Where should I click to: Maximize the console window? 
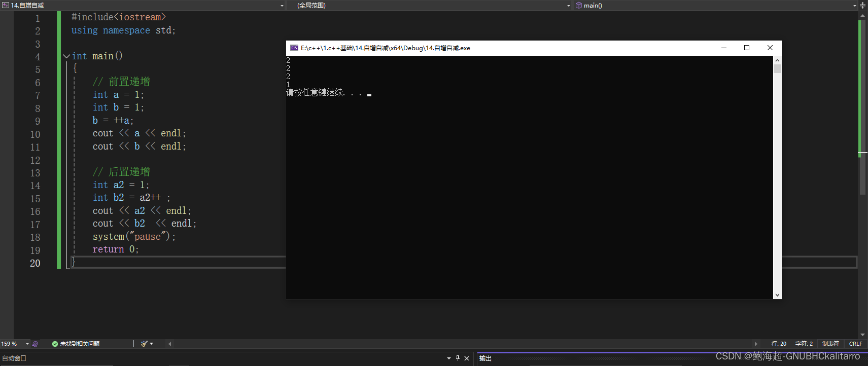(747, 48)
